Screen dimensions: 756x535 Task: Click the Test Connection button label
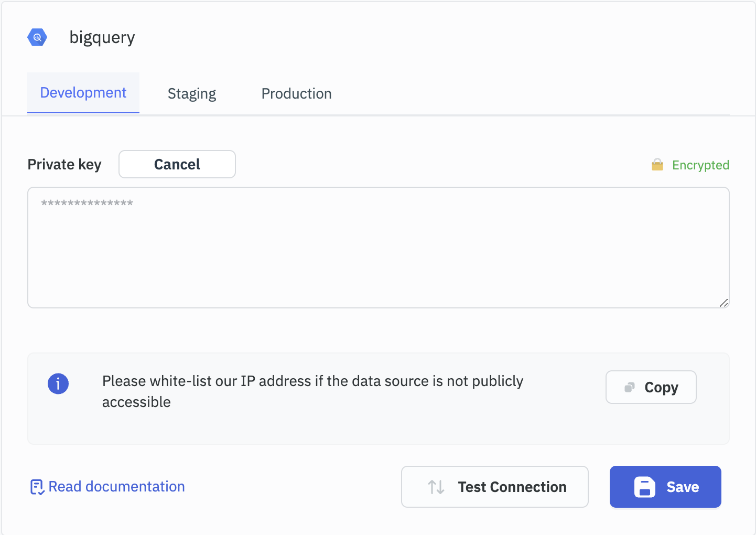click(x=512, y=487)
